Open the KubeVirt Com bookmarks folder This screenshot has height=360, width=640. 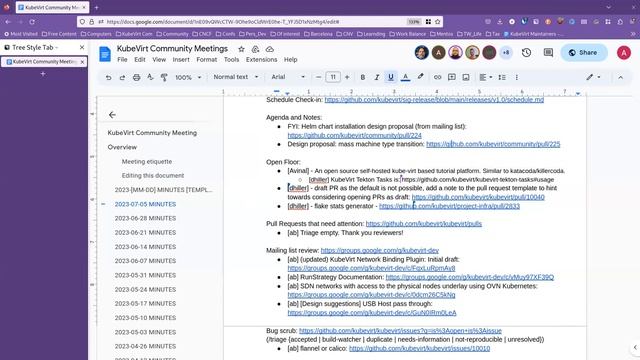pyautogui.click(x=134, y=34)
